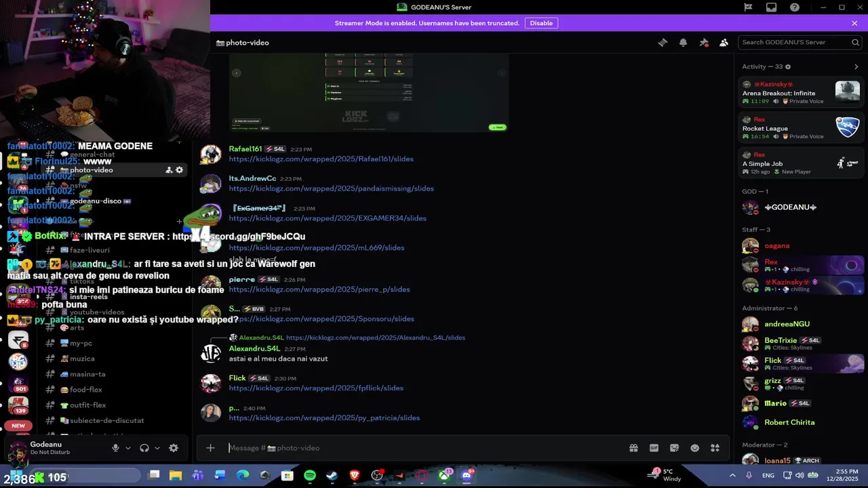Open the Quests flag icon in title bar
This screenshot has height=488, width=868.
(748, 7)
